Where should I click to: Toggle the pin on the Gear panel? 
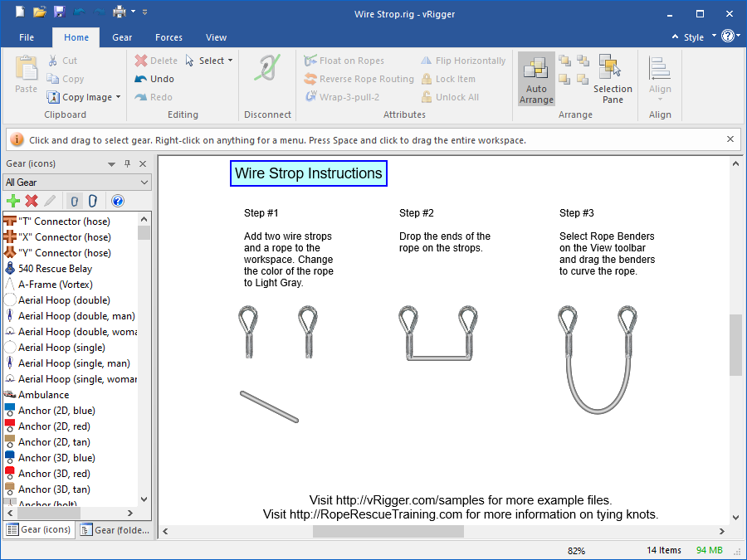(127, 164)
